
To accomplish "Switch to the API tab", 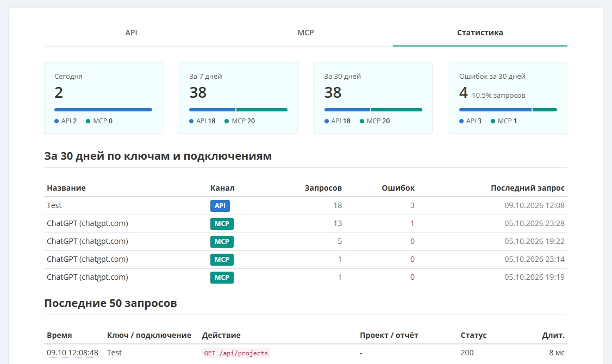I will (131, 33).
